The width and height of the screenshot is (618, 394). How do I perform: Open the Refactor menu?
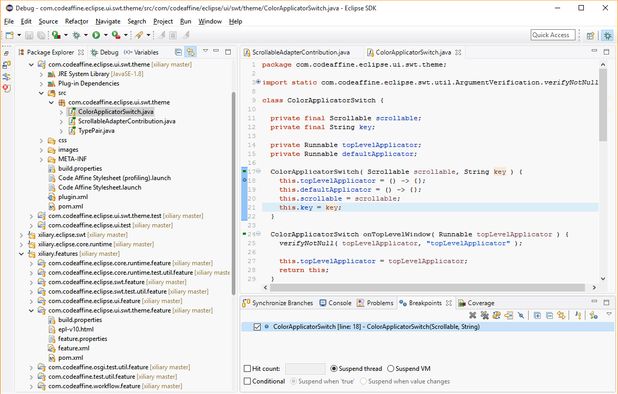tap(76, 21)
